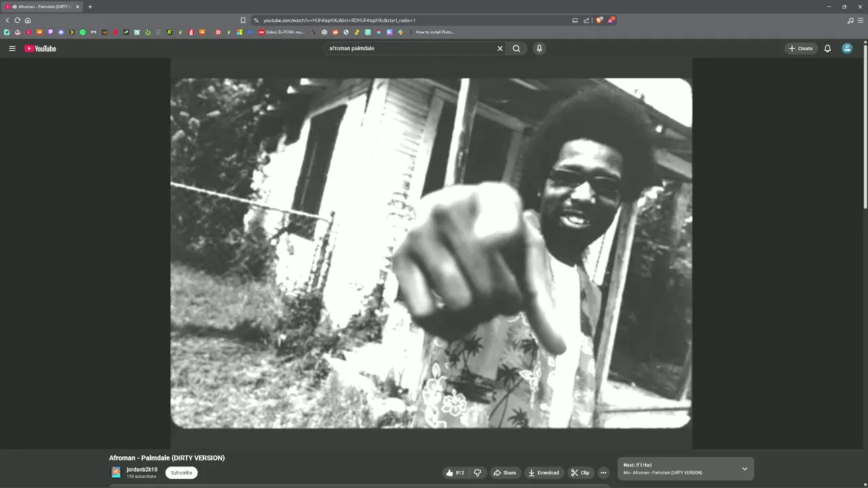Image resolution: width=868 pixels, height=488 pixels.
Task: Open picture-in-picture icon in address bar
Action: (x=575, y=20)
